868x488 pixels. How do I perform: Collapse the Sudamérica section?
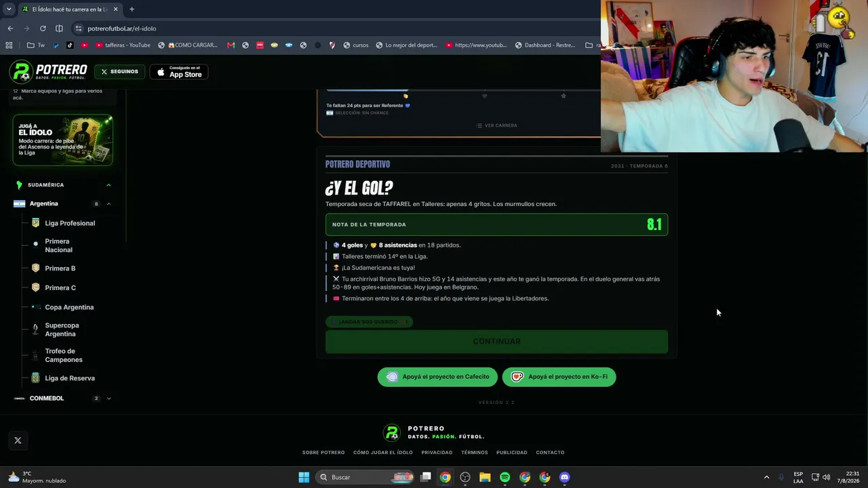108,185
